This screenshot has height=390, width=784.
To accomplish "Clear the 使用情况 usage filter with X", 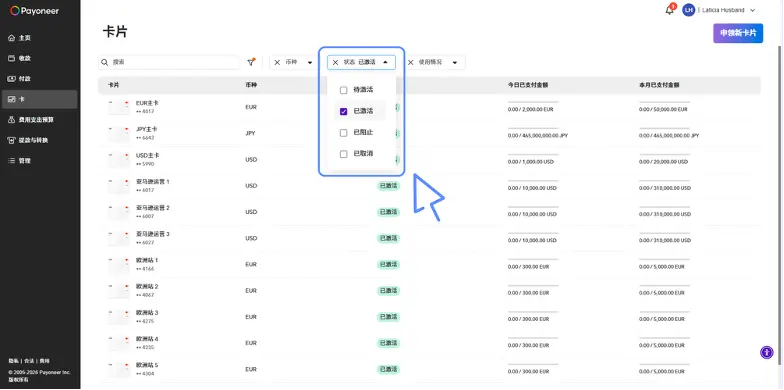I will (x=410, y=62).
